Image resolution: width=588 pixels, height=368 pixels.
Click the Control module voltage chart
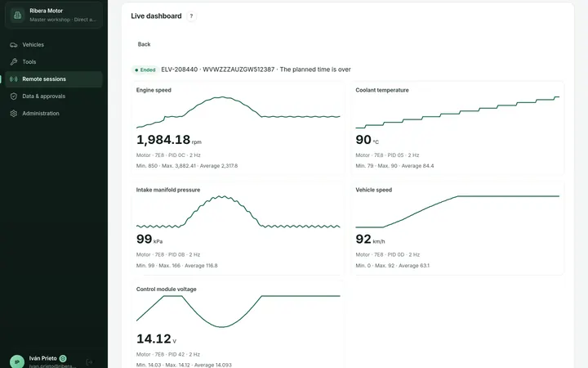238,312
